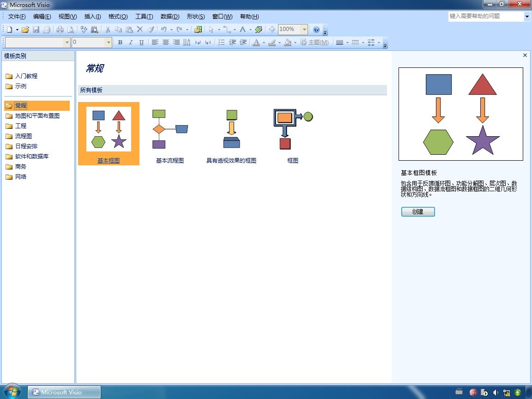Click the Undo arrow icon

click(x=163, y=30)
